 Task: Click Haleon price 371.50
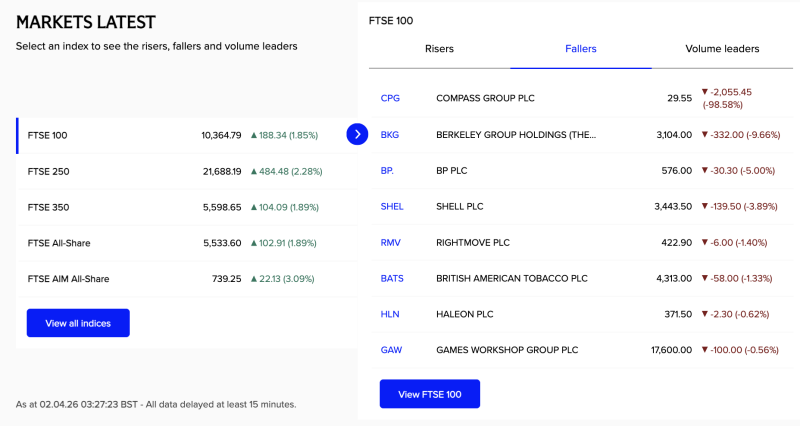pyautogui.click(x=678, y=314)
